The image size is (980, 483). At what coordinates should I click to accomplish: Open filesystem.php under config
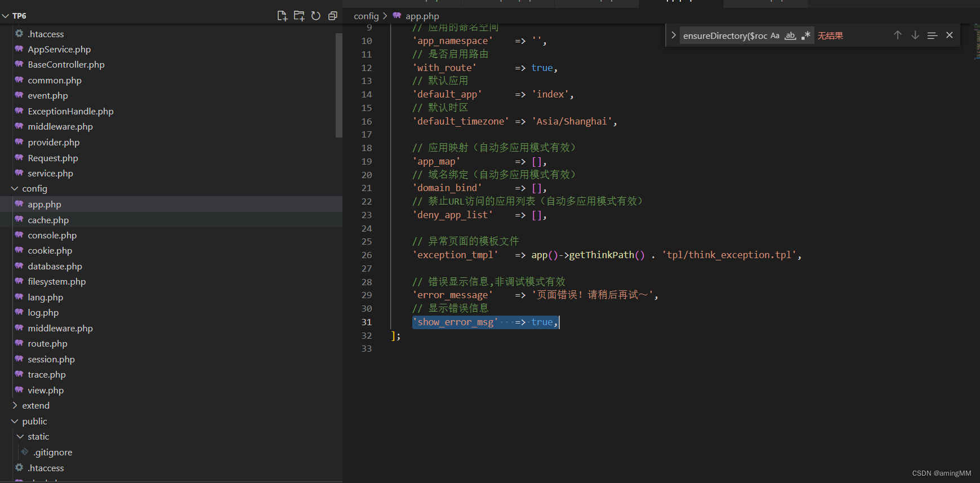tap(57, 281)
